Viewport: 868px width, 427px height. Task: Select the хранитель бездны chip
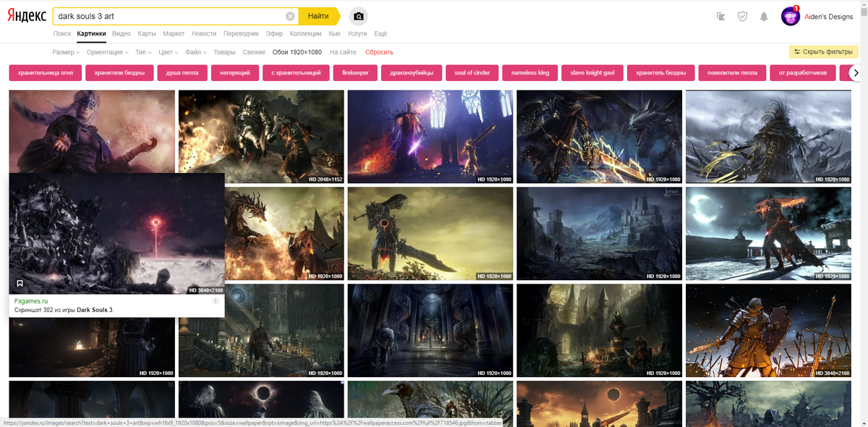(x=661, y=72)
